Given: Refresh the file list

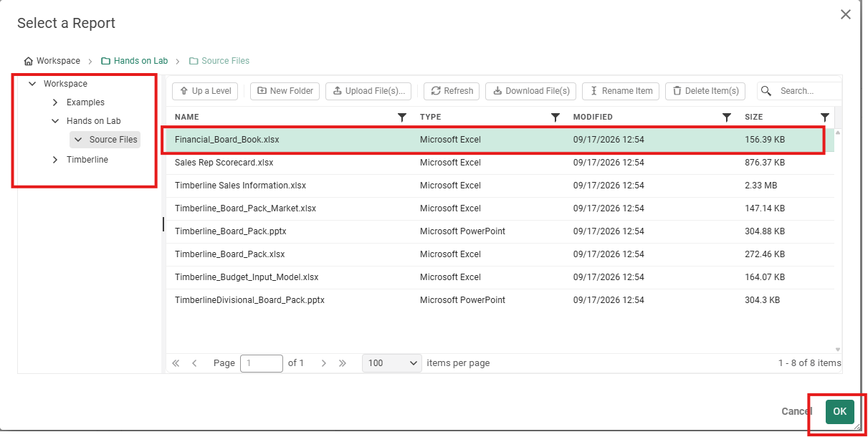Looking at the screenshot, I should coord(452,91).
